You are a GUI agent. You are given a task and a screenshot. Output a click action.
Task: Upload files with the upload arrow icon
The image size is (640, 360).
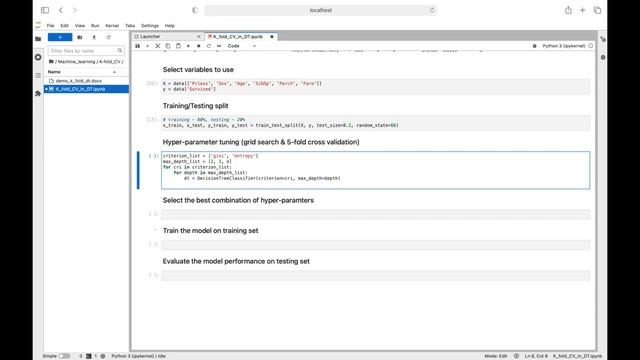click(x=94, y=37)
